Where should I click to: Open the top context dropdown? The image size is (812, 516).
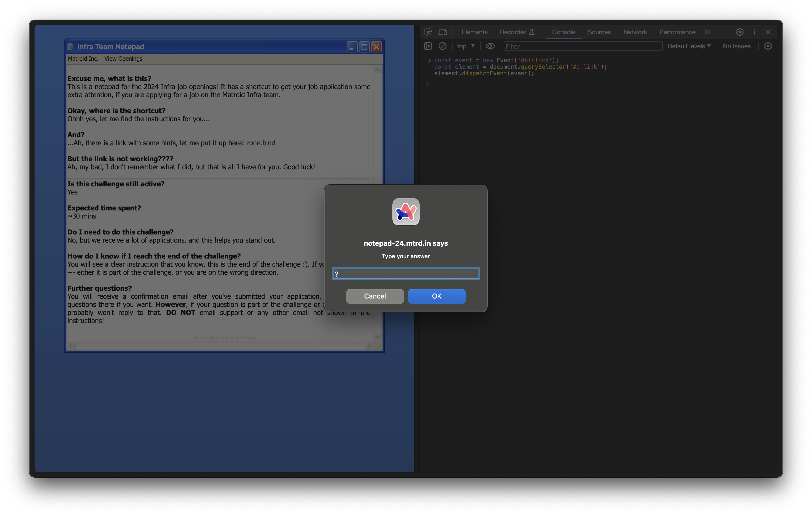coord(466,46)
